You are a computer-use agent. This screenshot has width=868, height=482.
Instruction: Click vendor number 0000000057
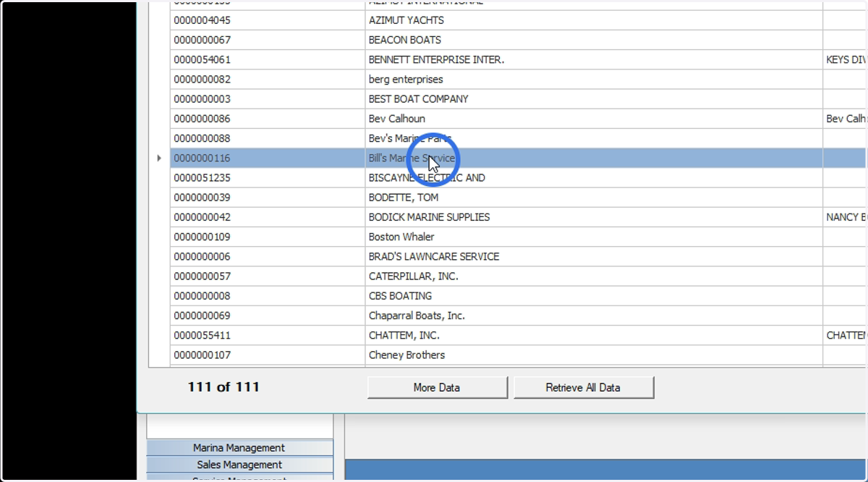click(202, 276)
